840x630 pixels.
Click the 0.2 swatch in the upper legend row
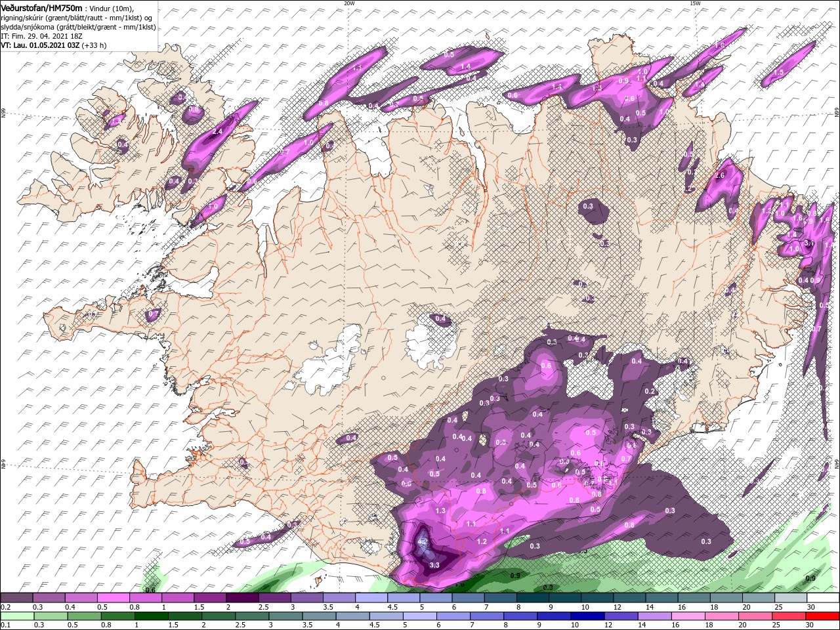click(16, 598)
